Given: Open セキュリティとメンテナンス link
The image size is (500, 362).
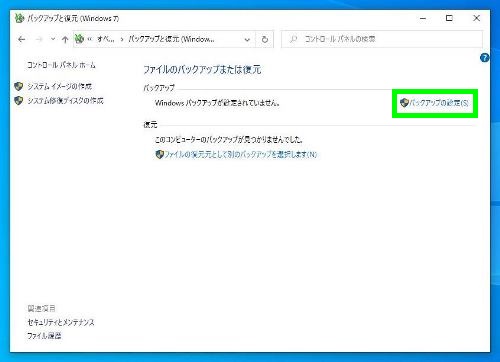Looking at the screenshot, I should [x=61, y=322].
